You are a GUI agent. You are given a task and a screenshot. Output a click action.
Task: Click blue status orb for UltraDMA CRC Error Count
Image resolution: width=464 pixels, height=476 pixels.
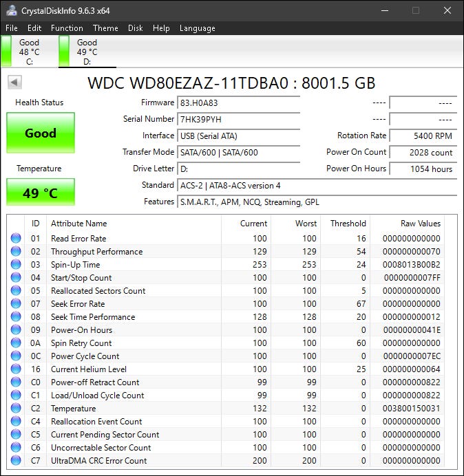pos(16,461)
